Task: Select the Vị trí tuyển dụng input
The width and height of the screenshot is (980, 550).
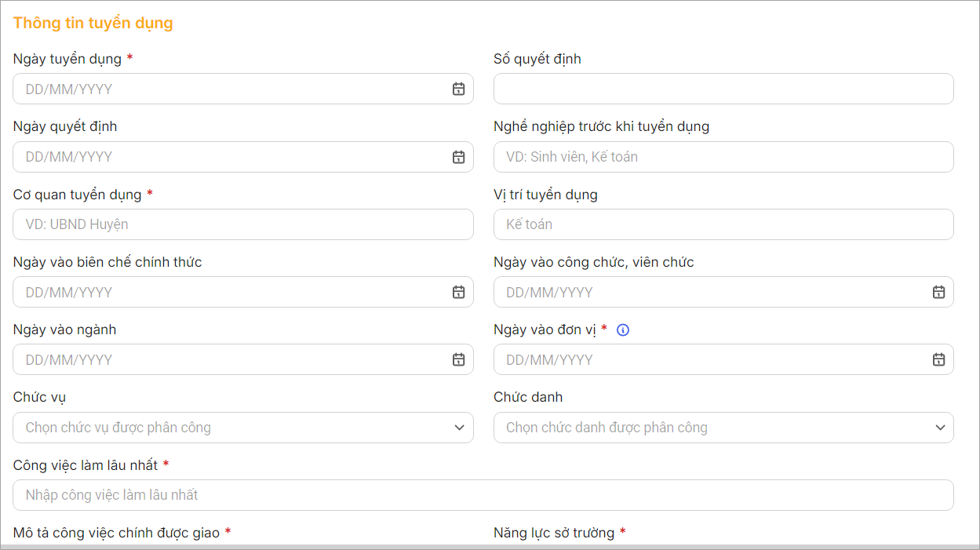Action: click(723, 224)
